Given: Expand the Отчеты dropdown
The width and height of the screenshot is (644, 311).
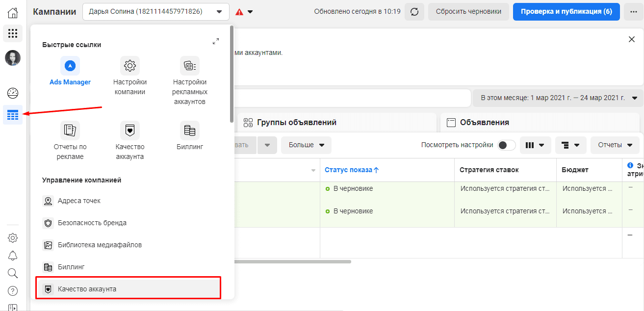Looking at the screenshot, I should [x=615, y=145].
